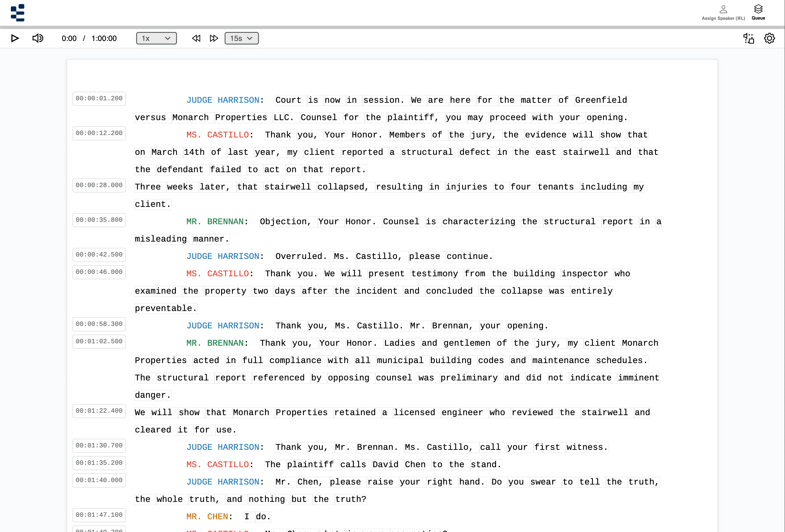
Task: Click MR. CHEN speaker label
Action: (207, 517)
